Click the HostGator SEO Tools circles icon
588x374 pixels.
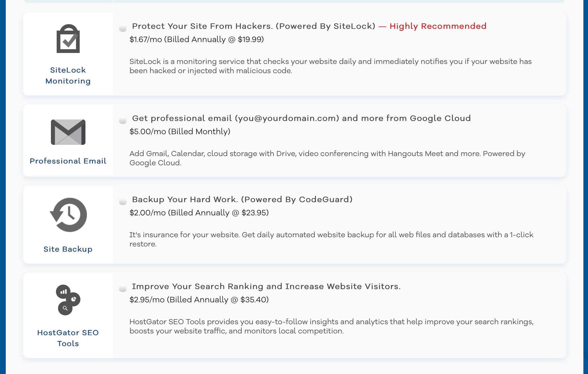(68, 300)
